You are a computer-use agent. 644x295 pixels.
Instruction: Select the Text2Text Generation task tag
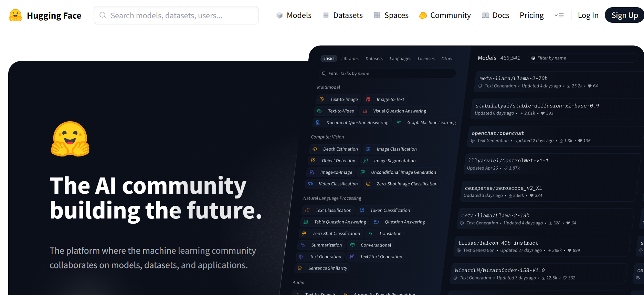(376, 256)
